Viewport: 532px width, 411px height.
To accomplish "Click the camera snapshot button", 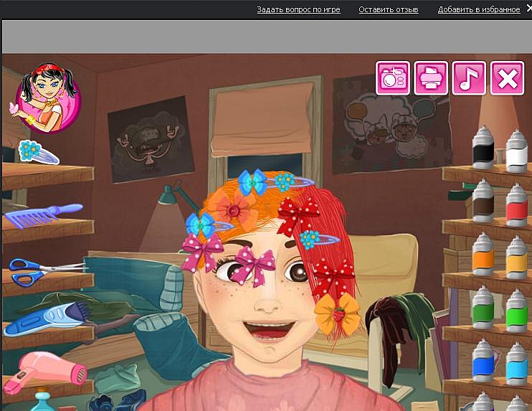I will pyautogui.click(x=393, y=78).
